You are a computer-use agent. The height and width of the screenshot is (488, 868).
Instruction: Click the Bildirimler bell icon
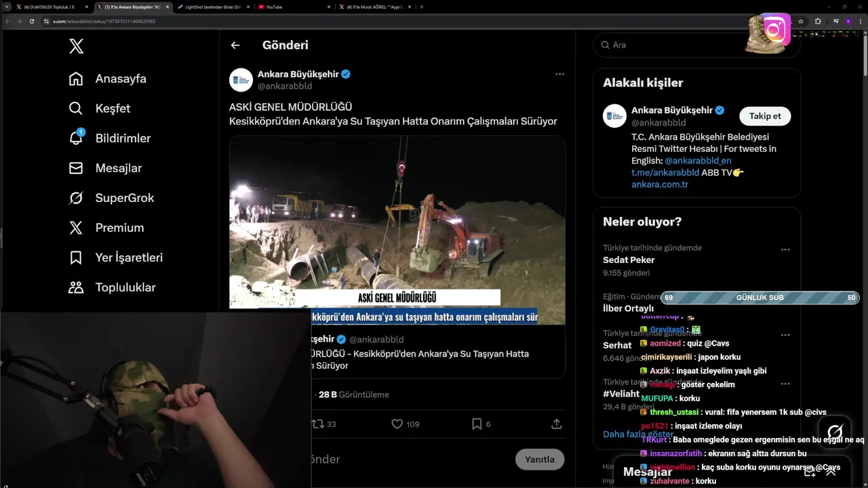[76, 138]
